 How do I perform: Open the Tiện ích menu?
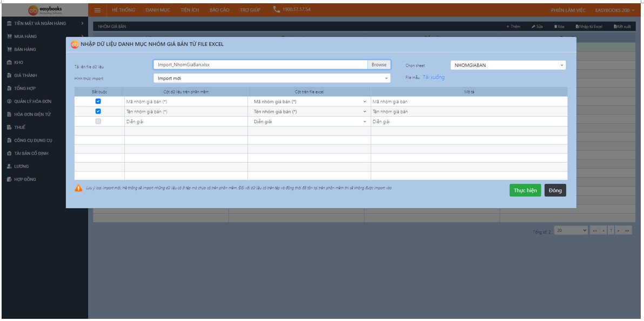(x=190, y=10)
